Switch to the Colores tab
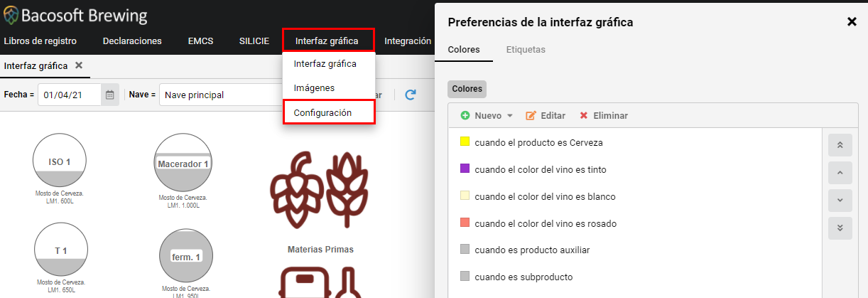The width and height of the screenshot is (868, 298). [x=464, y=50]
